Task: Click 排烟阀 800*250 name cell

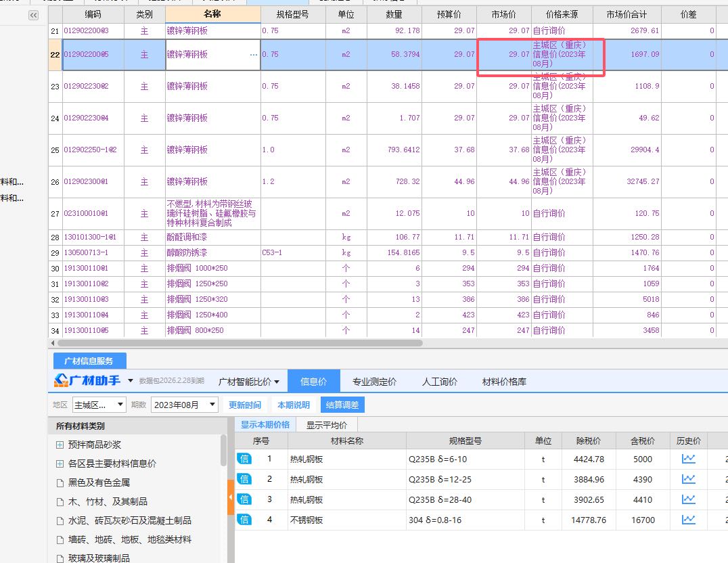Action: [213, 330]
